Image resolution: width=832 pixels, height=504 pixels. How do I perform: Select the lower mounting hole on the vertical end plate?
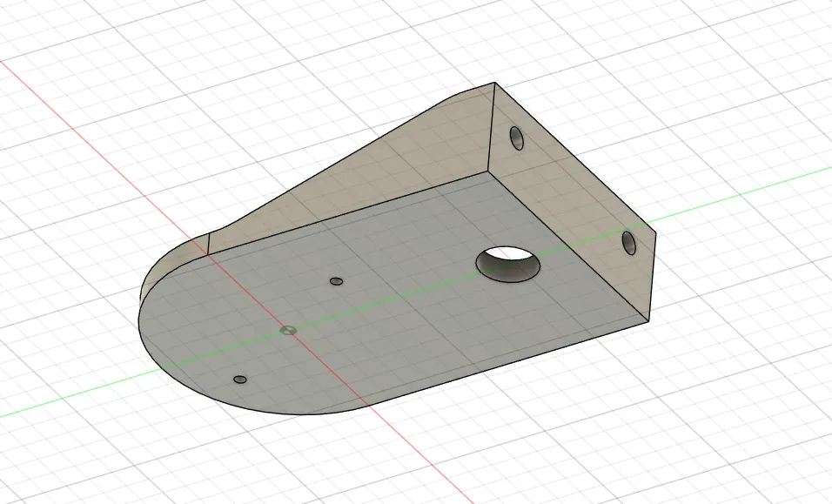(628, 243)
